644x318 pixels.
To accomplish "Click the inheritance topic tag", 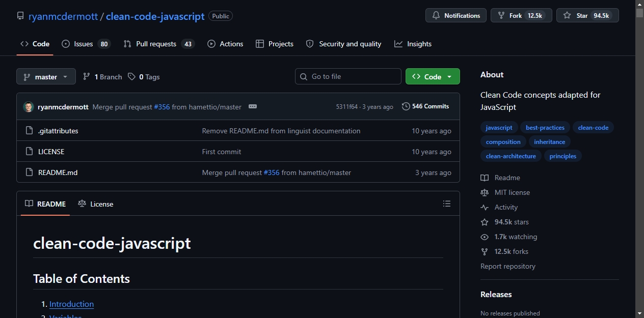I will point(550,142).
